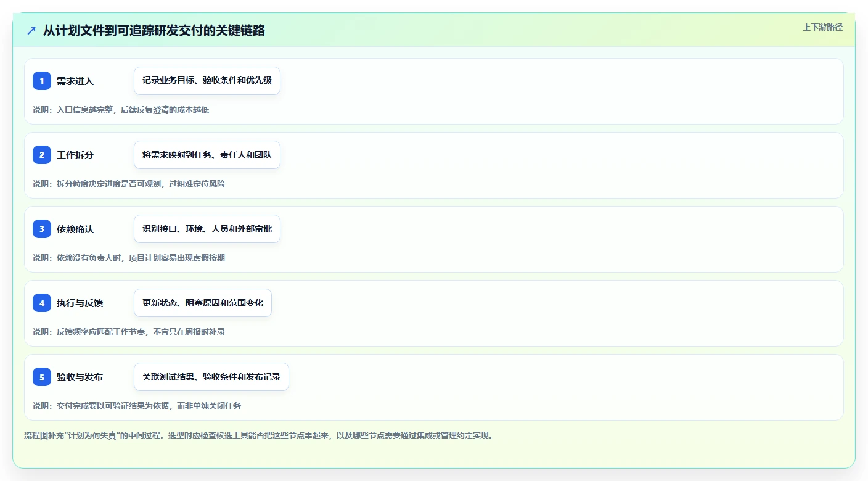Click the 识别接口、环境、人员和外部审批 chip
The height and width of the screenshot is (481, 868).
[x=207, y=229]
